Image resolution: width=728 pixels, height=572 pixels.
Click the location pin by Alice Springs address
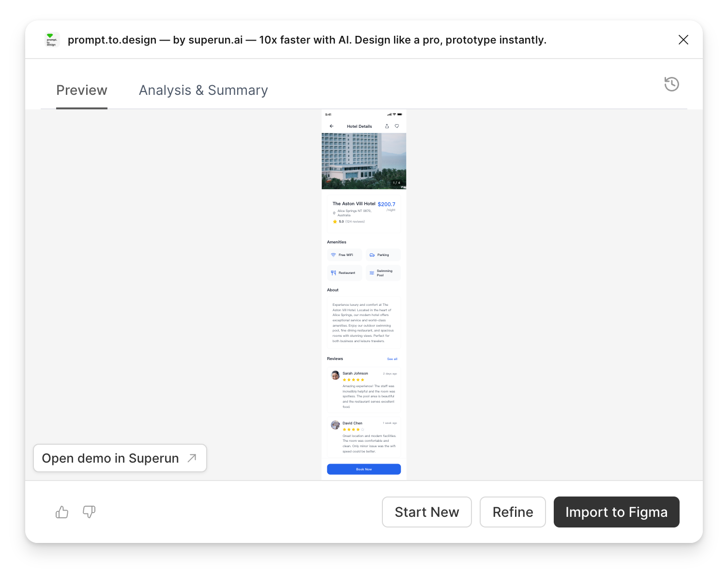coord(334,213)
